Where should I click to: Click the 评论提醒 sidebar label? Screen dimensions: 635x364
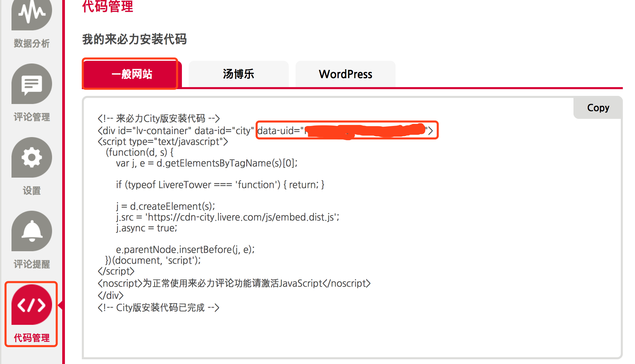(x=31, y=264)
